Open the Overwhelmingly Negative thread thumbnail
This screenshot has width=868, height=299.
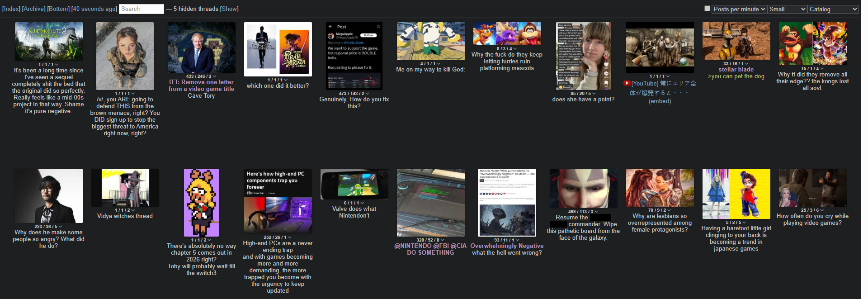point(507,203)
